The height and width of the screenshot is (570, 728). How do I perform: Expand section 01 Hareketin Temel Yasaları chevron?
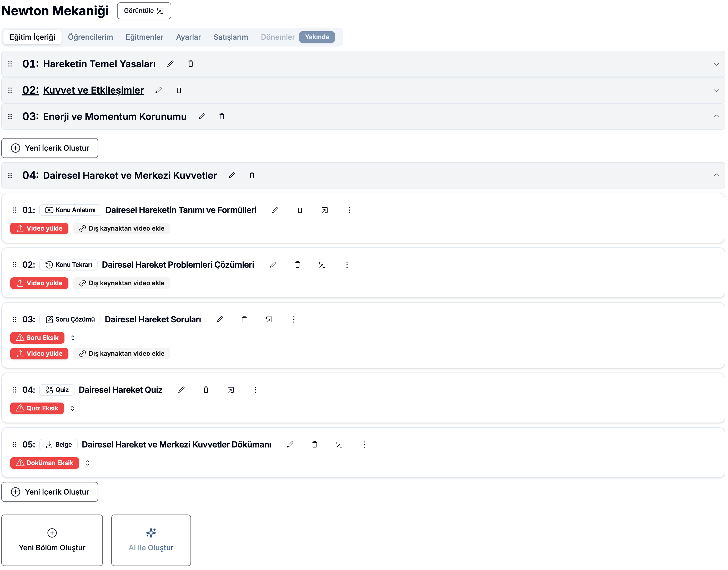(716, 64)
